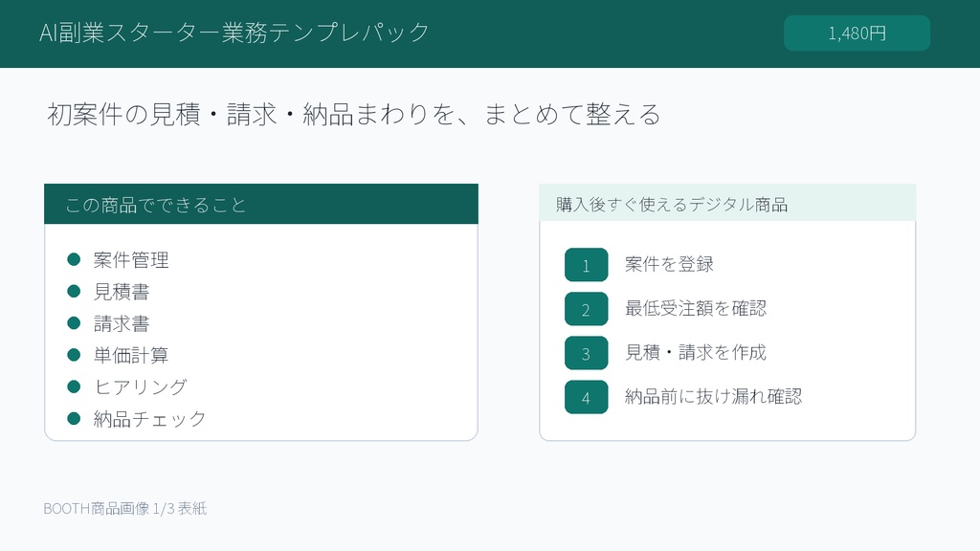Click the 購入後すぐ使えるデジタル商品 header

pyautogui.click(x=727, y=203)
